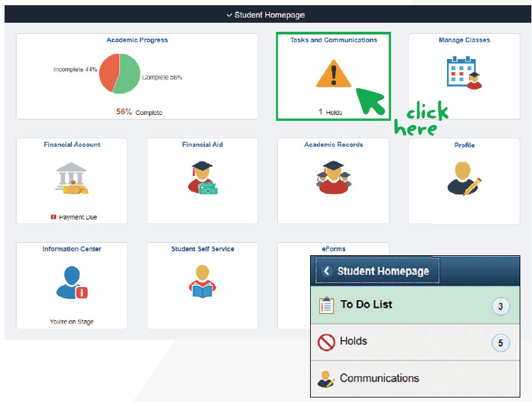This screenshot has height=402, width=532.
Task: Select the Financial Account bank icon
Action: pyautogui.click(x=71, y=179)
